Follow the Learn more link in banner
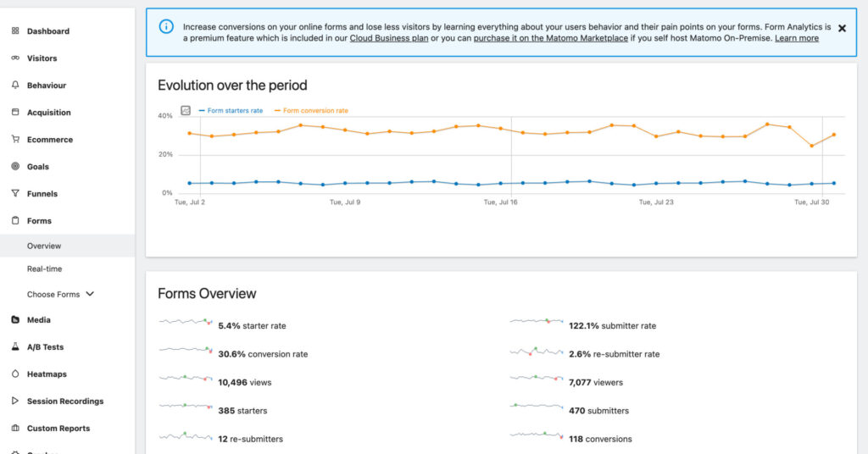Viewport: 868px width, 454px height. (796, 38)
